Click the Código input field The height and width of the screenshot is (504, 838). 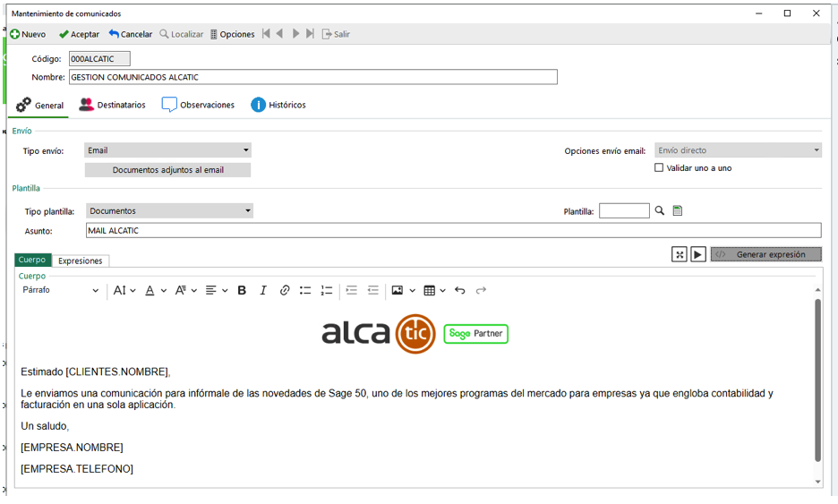99,59
